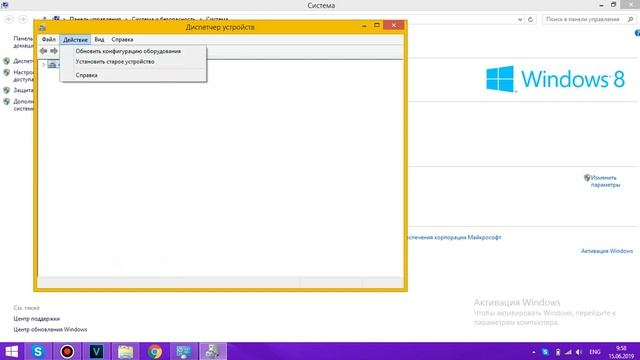Viewport: 640px width, 360px height.
Task: Close the open Действие menu header
Action: pos(75,40)
